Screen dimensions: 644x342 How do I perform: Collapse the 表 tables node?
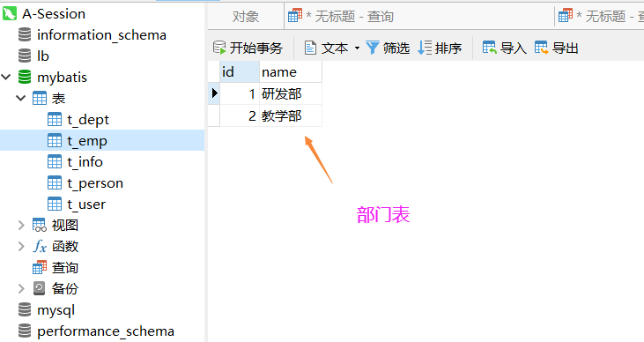click(21, 98)
